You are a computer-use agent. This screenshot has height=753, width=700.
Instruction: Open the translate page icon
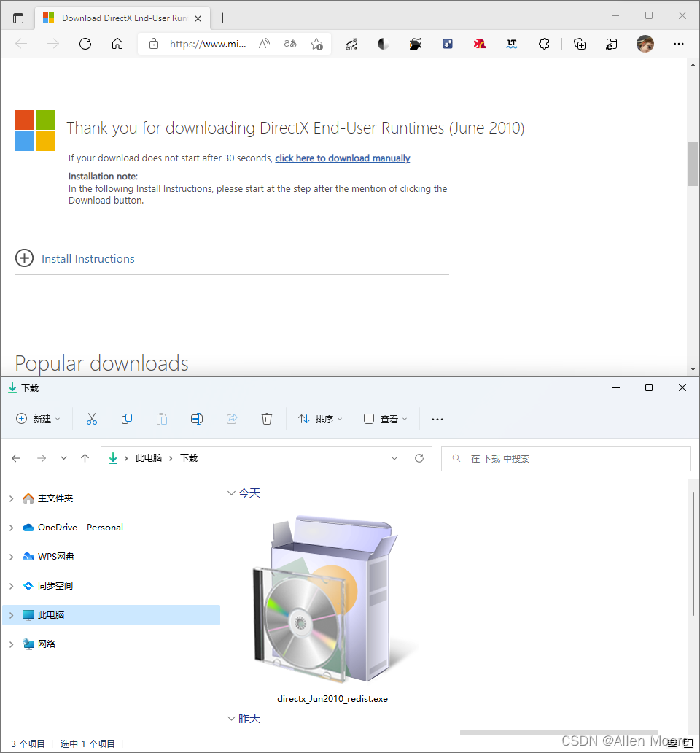point(290,45)
